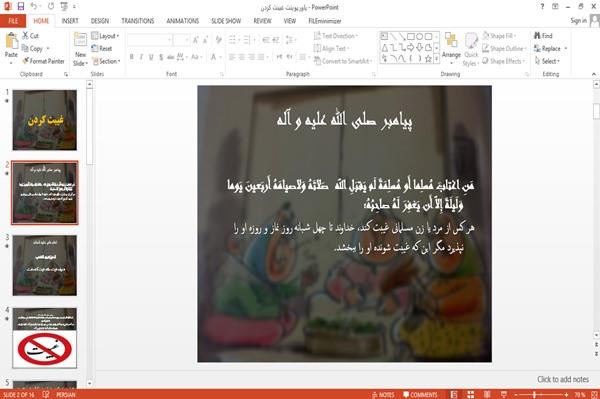
Task: Pick the star shape in the shapes gallery
Action: [428, 59]
